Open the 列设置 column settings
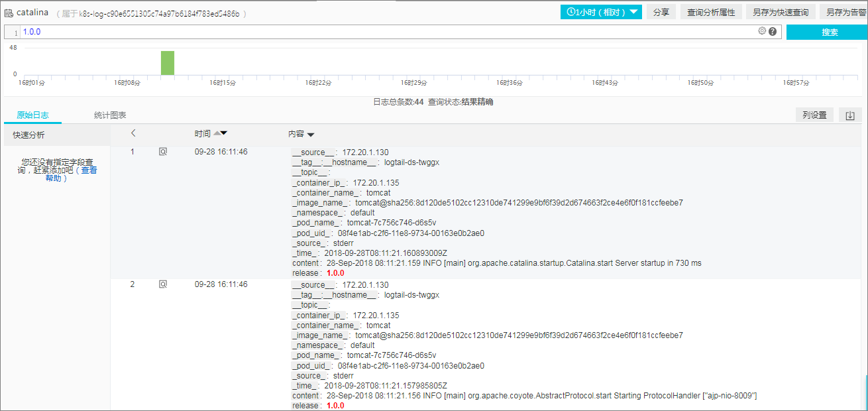 point(814,115)
